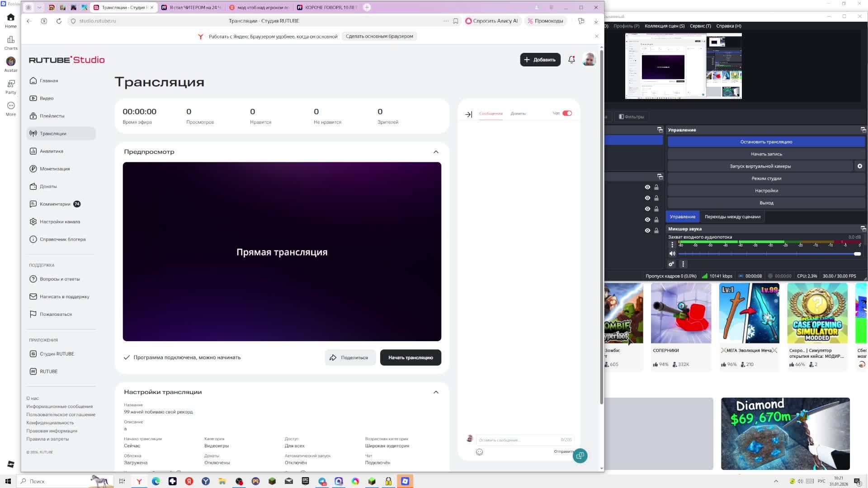This screenshot has width=868, height=488.
Task: Toggle lock on first OBS source
Action: click(x=656, y=187)
